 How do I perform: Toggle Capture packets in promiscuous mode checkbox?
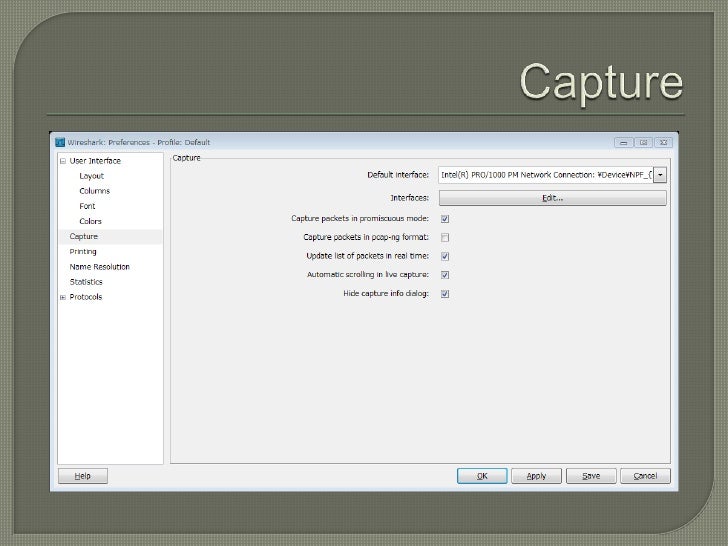445,218
